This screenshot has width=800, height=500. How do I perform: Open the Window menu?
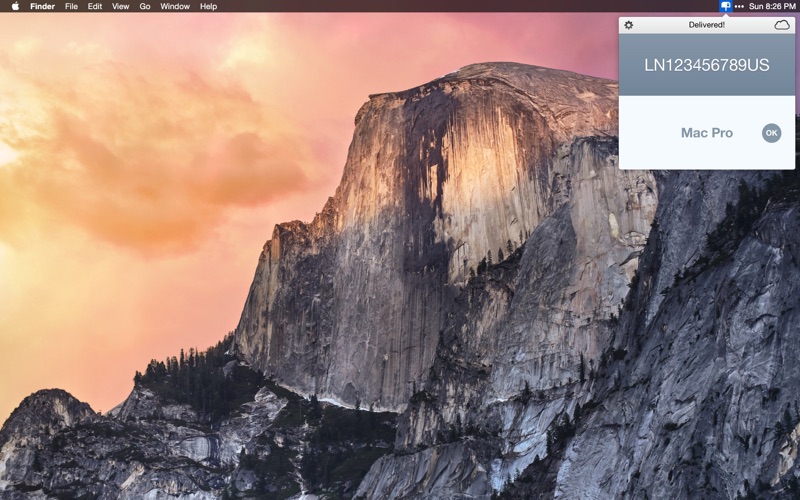175,6
